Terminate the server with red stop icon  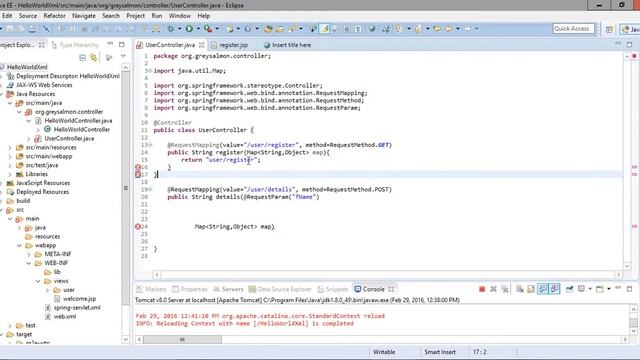tap(482, 289)
